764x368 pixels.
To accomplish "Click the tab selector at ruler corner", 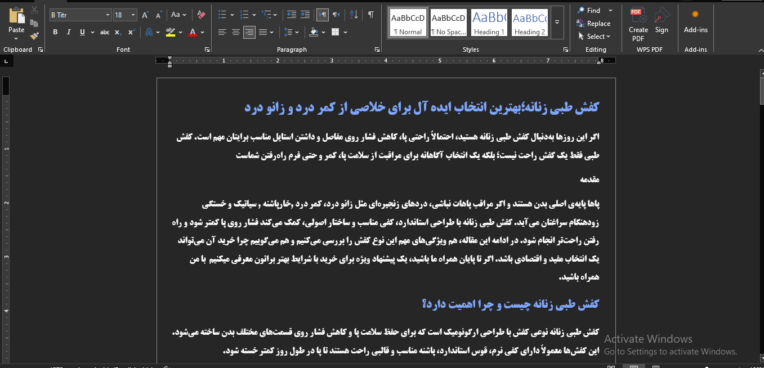I will pyautogui.click(x=6, y=61).
